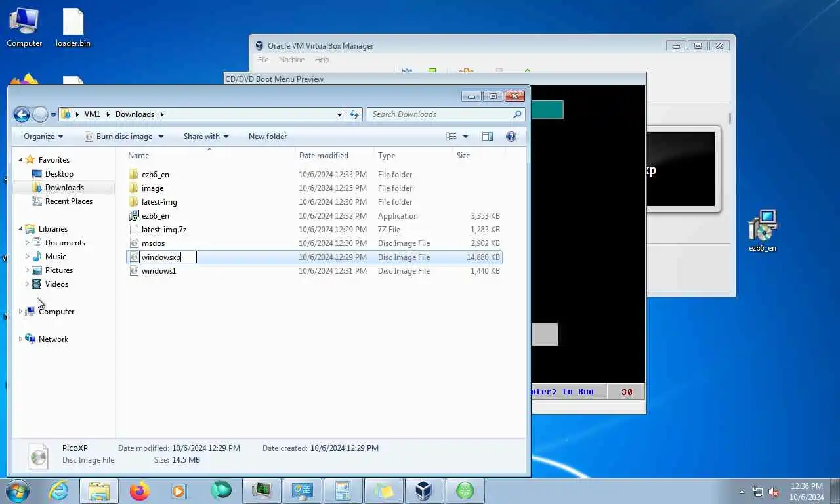Select the latest-img folder icon
Image resolution: width=840 pixels, height=504 pixels.
pyautogui.click(x=134, y=202)
